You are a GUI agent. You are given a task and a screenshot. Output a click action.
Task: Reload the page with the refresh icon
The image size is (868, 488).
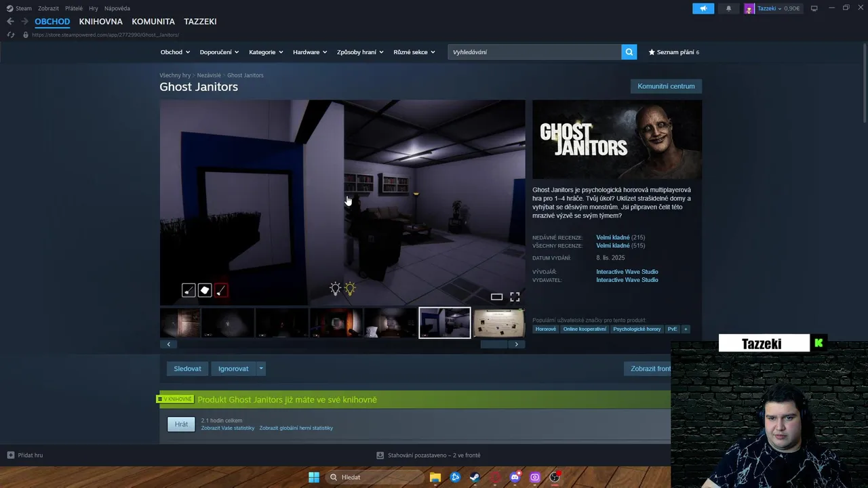[10, 35]
